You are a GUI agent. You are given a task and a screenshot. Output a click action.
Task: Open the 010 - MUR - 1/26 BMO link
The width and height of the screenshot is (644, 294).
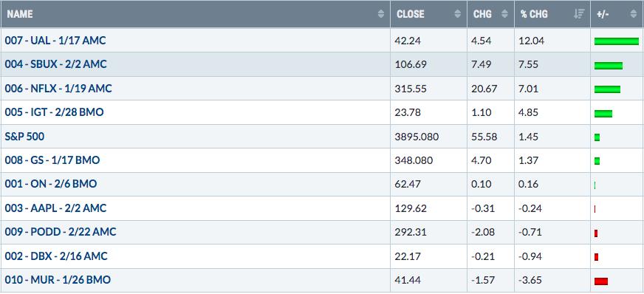(x=58, y=280)
